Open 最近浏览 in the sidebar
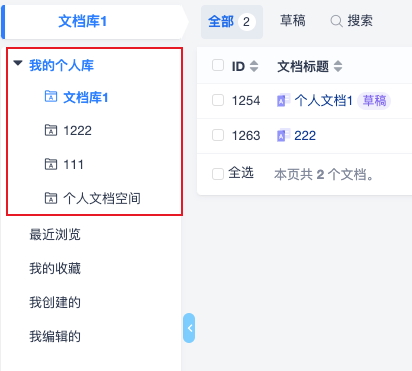The width and height of the screenshot is (412, 371). [x=55, y=235]
